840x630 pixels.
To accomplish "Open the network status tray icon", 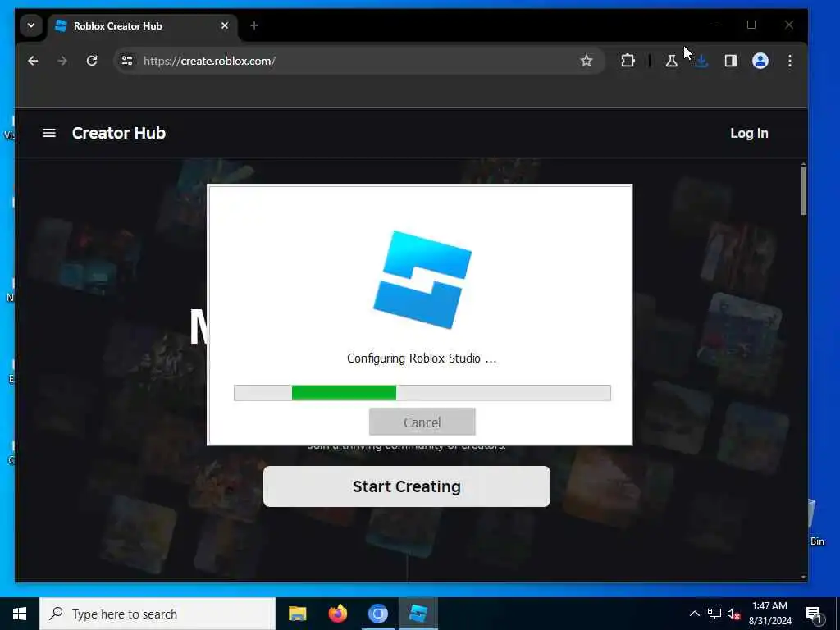I will point(714,614).
